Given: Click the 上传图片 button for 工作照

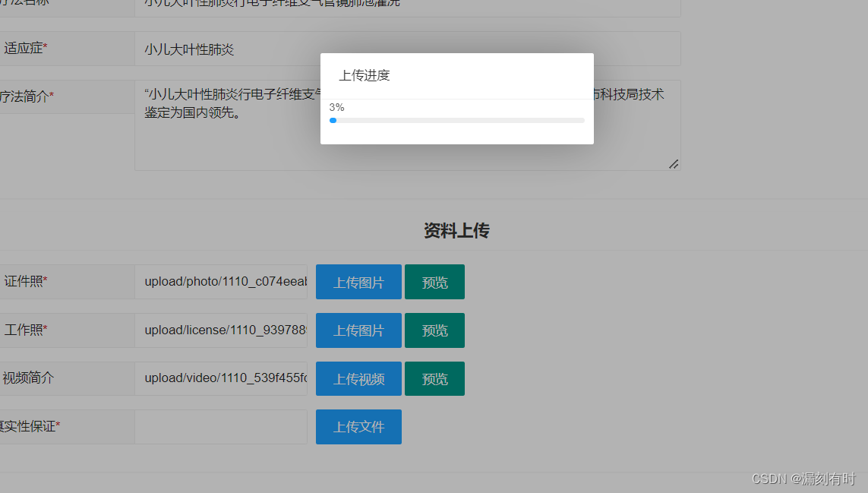Looking at the screenshot, I should tap(358, 330).
